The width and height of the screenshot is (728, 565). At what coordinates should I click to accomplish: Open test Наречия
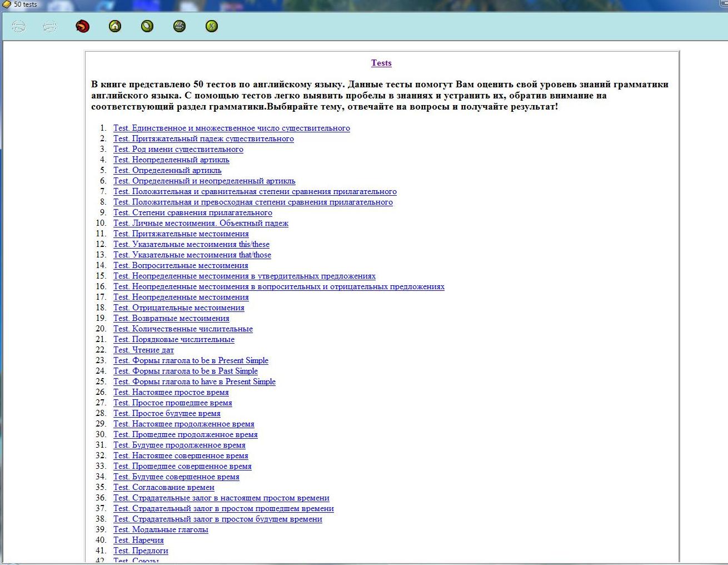[x=138, y=540]
